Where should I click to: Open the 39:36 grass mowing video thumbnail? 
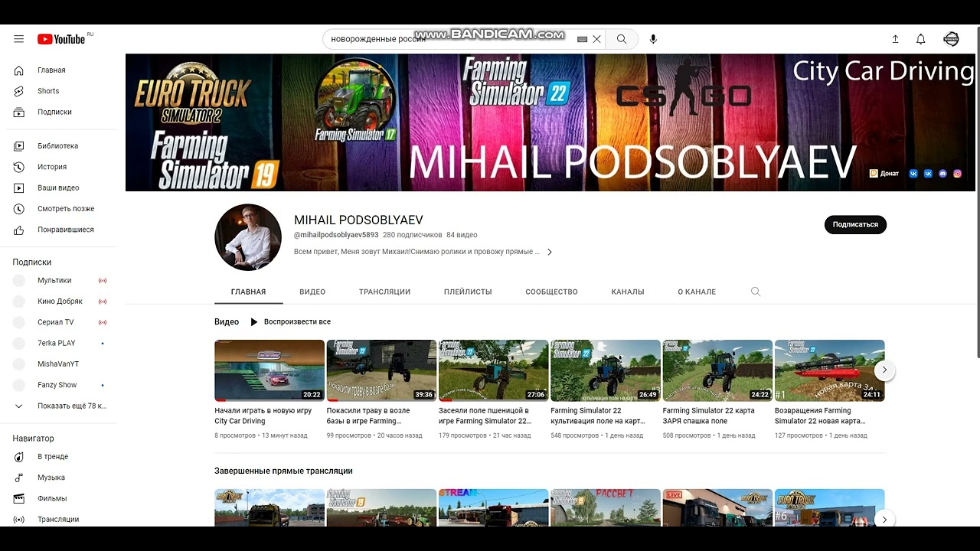[381, 370]
